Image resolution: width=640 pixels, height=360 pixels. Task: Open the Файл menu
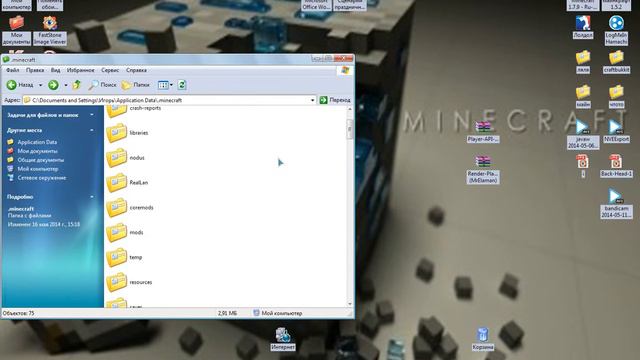[x=13, y=70]
